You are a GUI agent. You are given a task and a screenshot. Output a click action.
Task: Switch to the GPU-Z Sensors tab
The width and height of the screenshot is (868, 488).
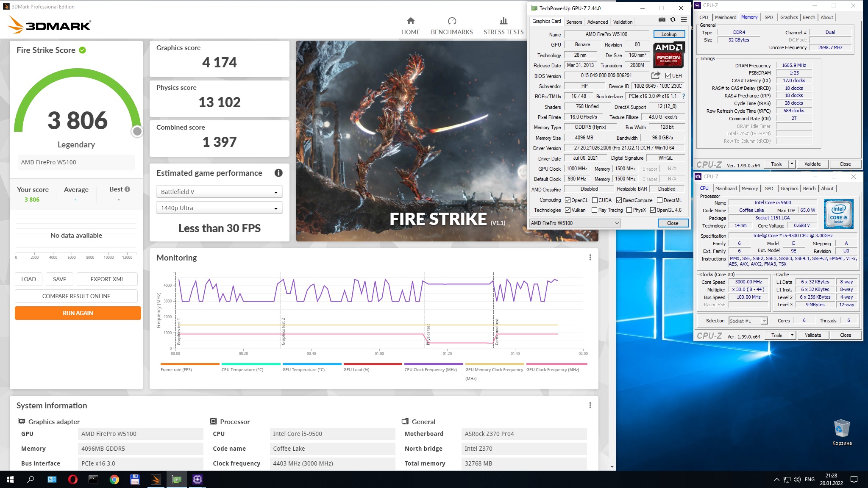574,22
